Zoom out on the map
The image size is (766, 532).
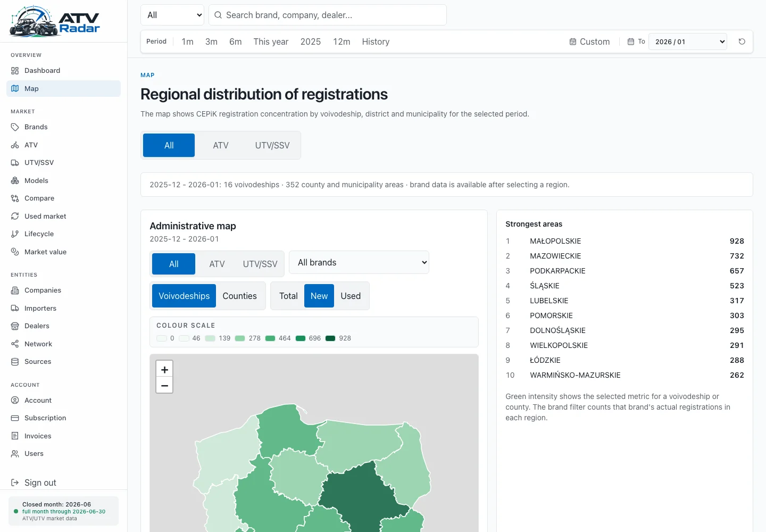[x=164, y=385]
